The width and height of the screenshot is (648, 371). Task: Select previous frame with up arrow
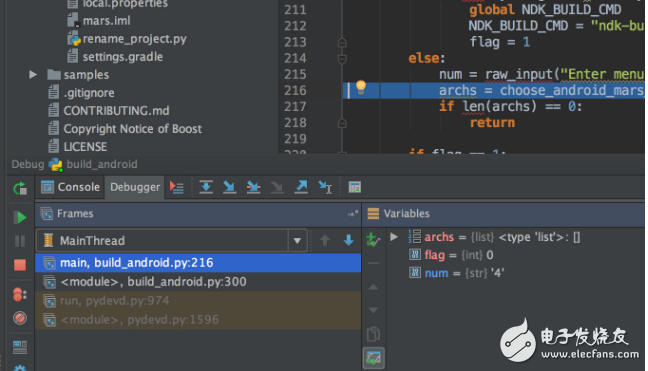click(325, 240)
